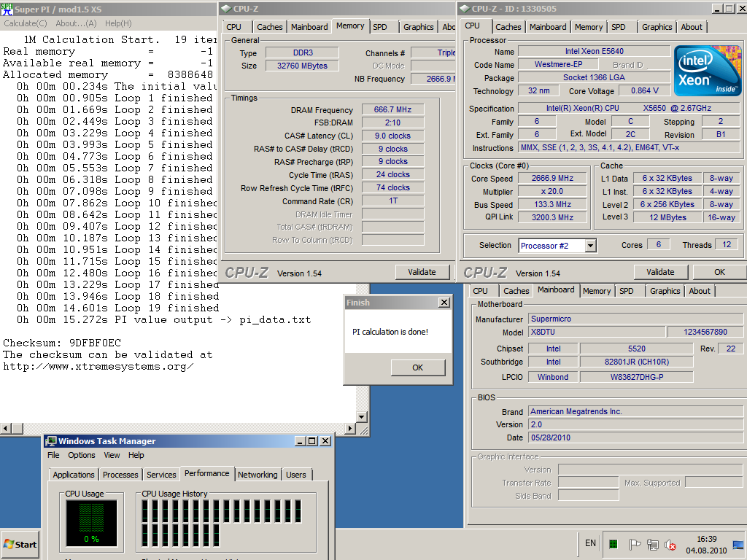Click the DDR3 memory type value
747x560 pixels.
tap(303, 52)
